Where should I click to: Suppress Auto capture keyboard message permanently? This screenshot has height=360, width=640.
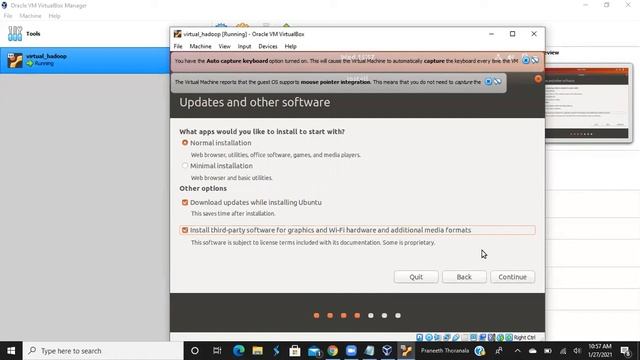[x=535, y=61]
